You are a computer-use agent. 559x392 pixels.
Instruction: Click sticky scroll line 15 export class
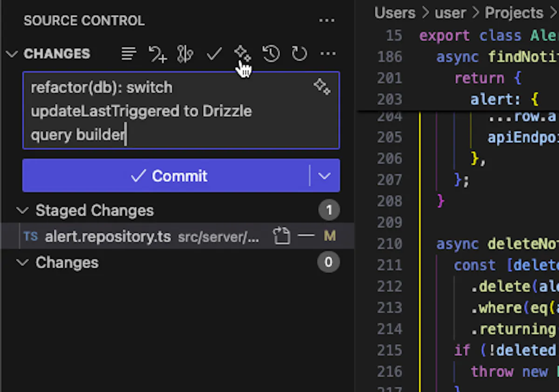pos(489,36)
